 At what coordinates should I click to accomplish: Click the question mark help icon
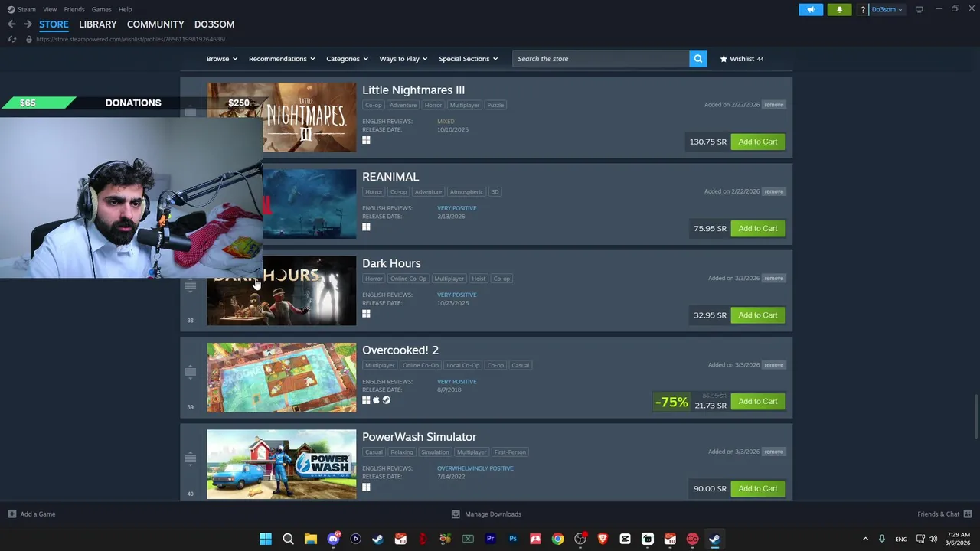point(863,9)
